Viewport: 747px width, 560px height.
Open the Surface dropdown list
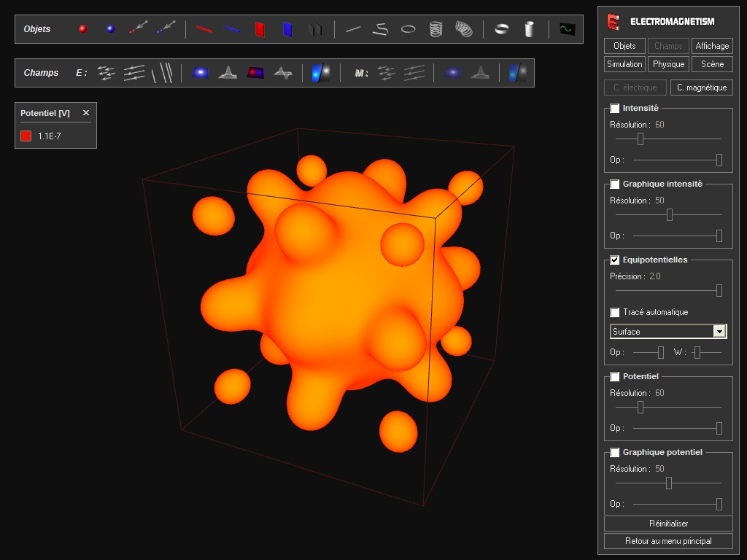(x=719, y=332)
